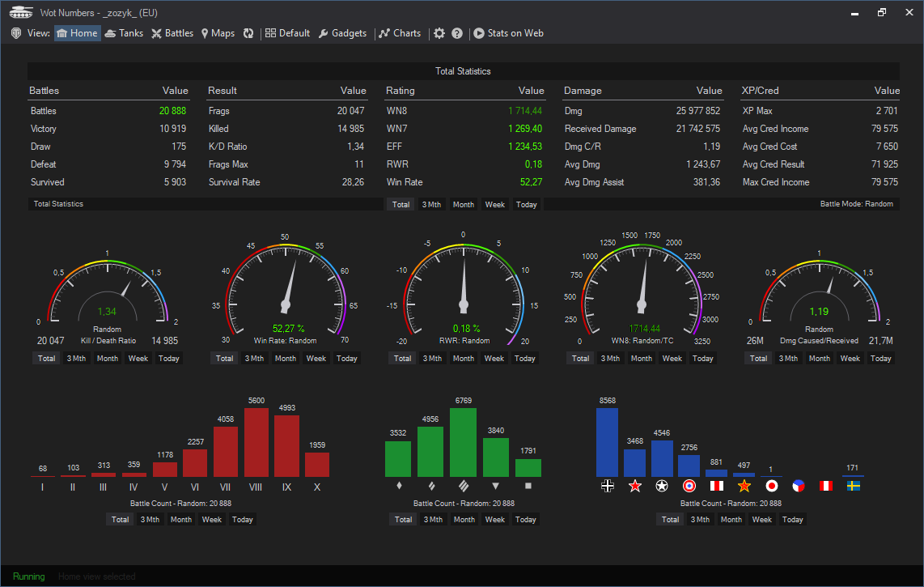The width and height of the screenshot is (924, 587).
Task: Click the tank logo in the title bar
Action: [x=20, y=12]
